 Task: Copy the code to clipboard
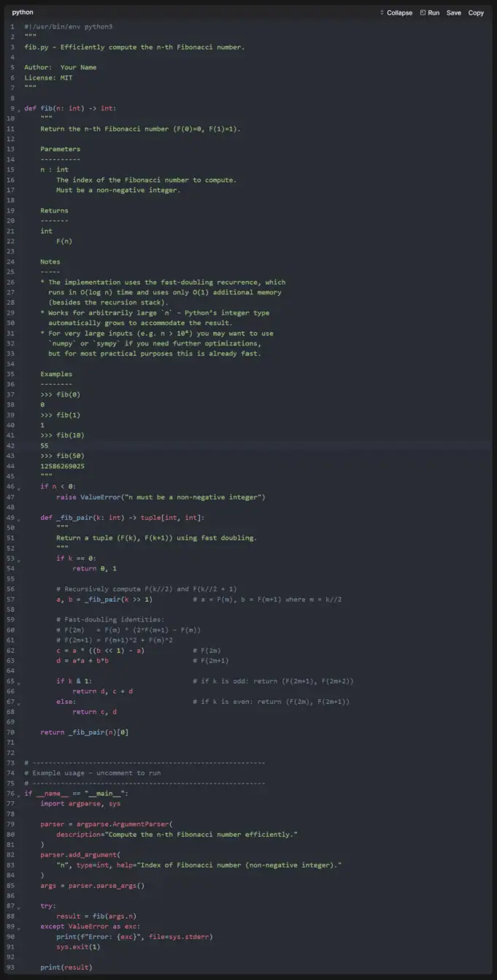[x=476, y=12]
